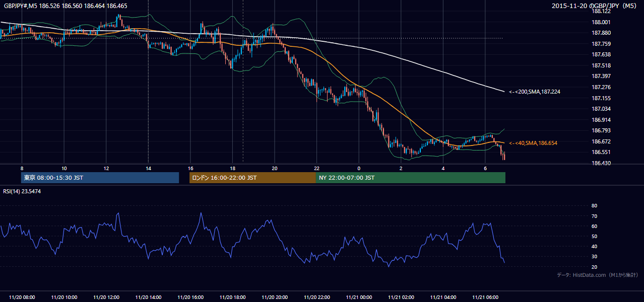The width and height of the screenshot is (644, 302).
Task: Click the price axis label 186.914
Action: 602,120
